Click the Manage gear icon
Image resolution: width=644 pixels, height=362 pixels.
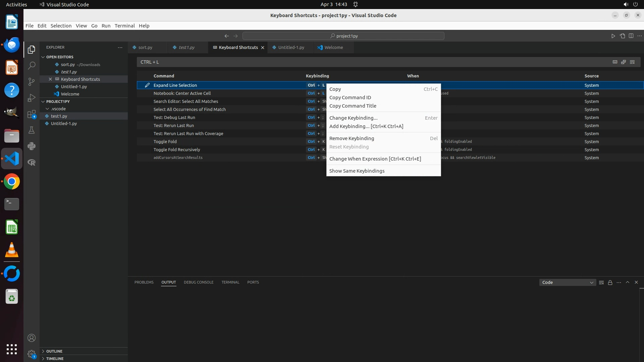pyautogui.click(x=32, y=354)
